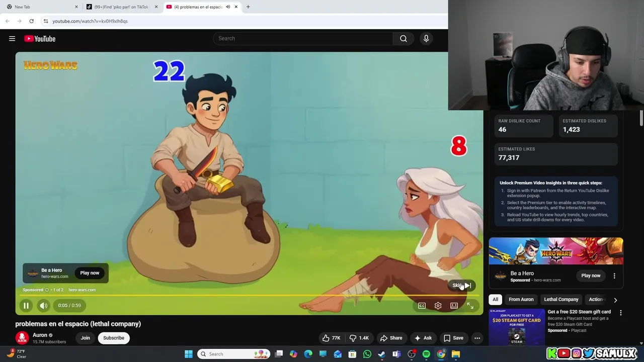Mute the YouTube tab's audio indicator
Viewport: 644px width, 362px height.
tap(228, 7)
